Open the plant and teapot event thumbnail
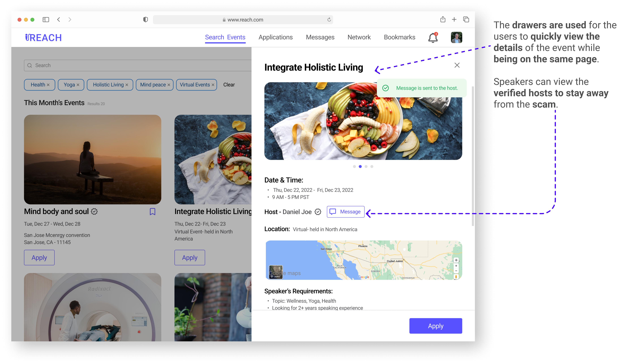The height and width of the screenshot is (364, 617). [213, 307]
